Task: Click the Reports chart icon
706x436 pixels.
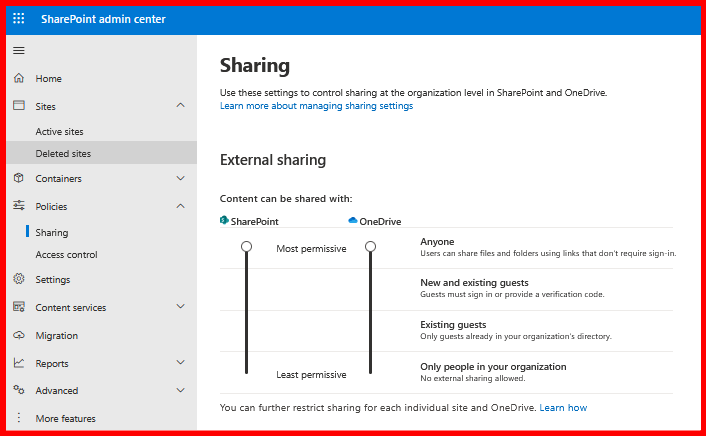Action: click(19, 362)
